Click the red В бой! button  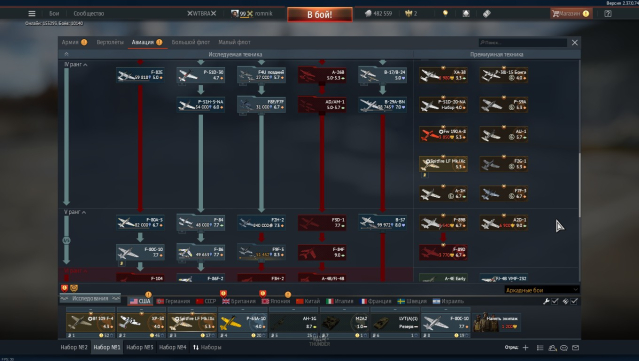tap(320, 15)
